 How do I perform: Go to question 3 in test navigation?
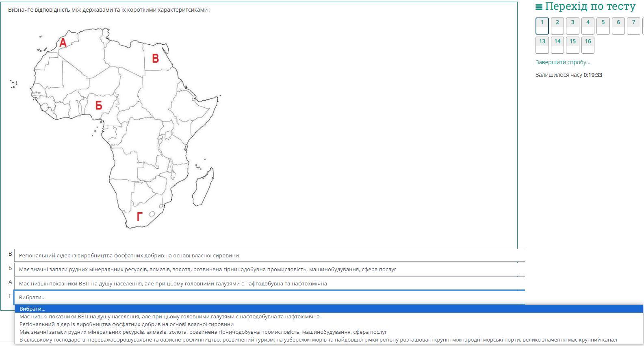(572, 26)
